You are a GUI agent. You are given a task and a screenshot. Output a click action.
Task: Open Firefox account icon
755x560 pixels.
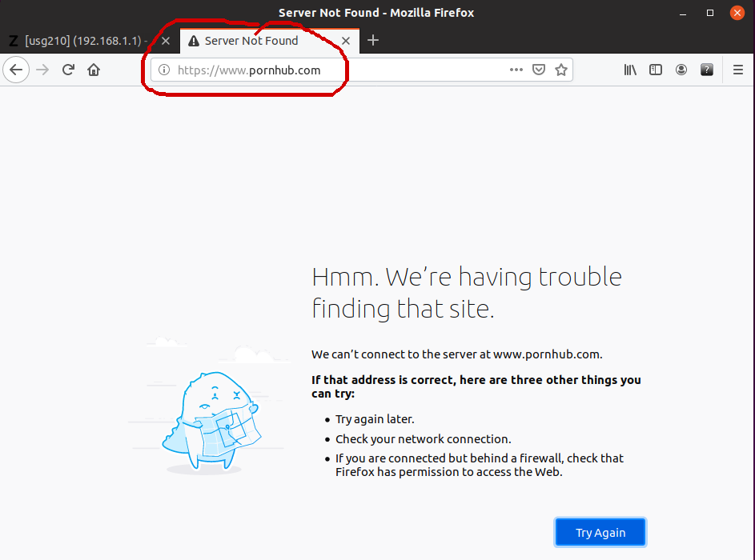pyautogui.click(x=681, y=70)
